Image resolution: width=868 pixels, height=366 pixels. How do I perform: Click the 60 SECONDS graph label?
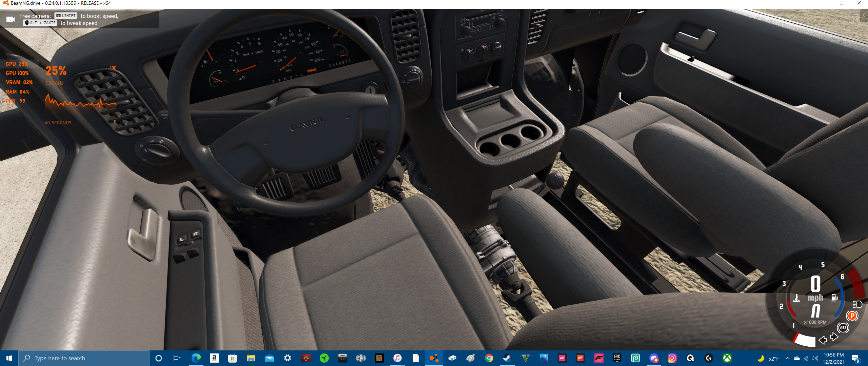pyautogui.click(x=58, y=123)
